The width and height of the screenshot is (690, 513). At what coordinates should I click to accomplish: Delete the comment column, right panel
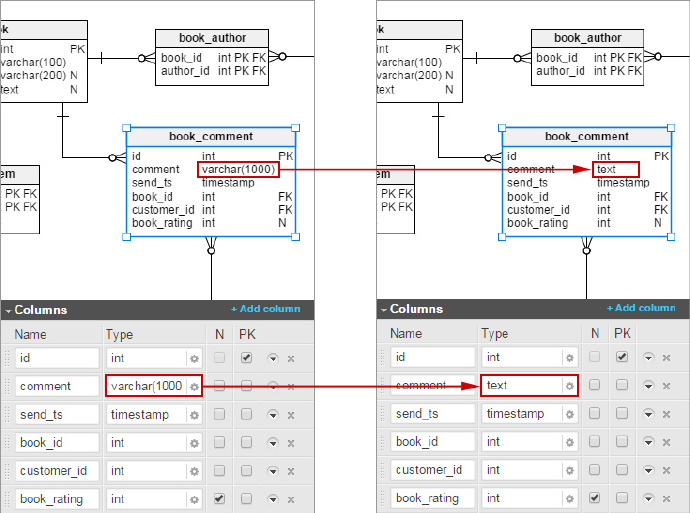(666, 386)
